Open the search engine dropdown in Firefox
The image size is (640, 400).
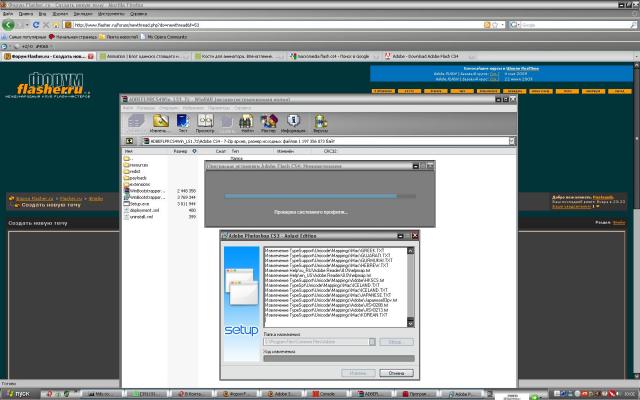[x=515, y=25]
